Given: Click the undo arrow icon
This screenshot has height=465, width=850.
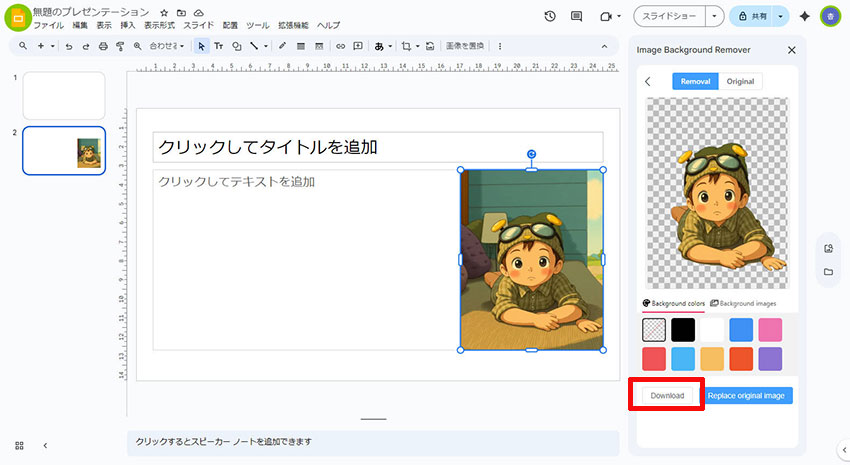Looking at the screenshot, I should coord(68,46).
